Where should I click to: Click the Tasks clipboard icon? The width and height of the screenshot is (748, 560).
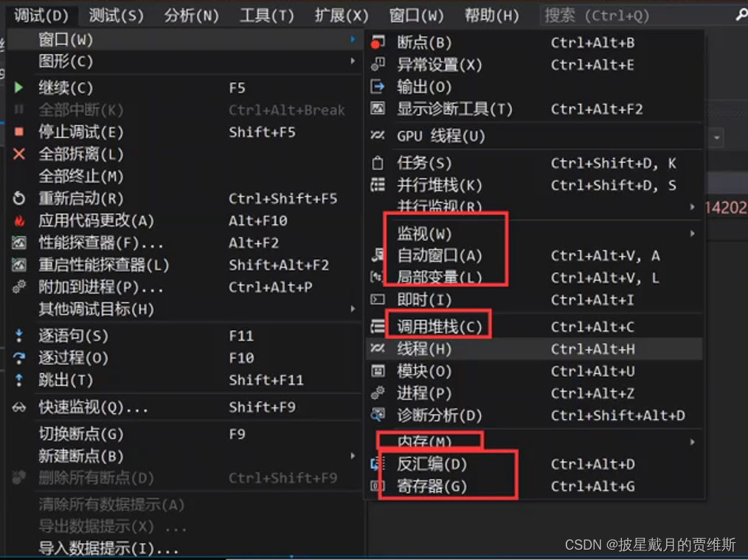coord(378,163)
